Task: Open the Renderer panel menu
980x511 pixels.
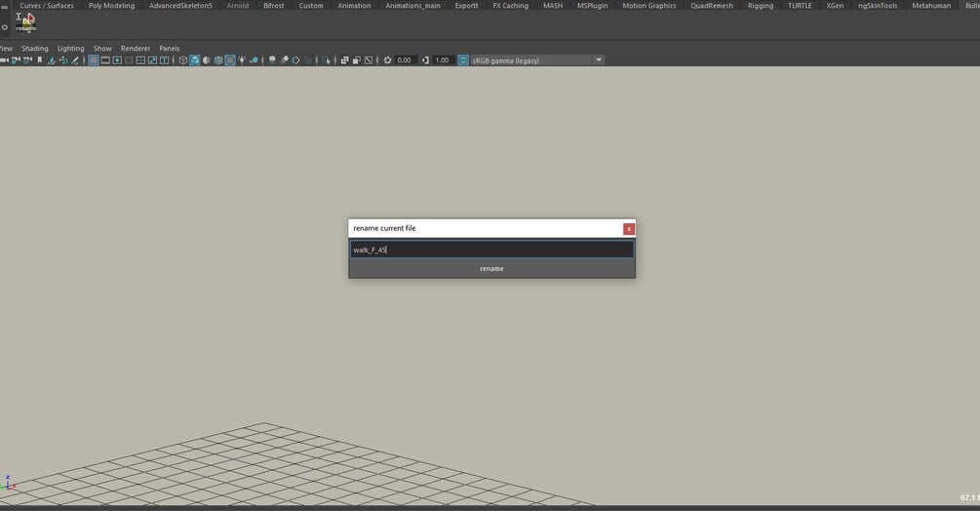Action: click(135, 48)
